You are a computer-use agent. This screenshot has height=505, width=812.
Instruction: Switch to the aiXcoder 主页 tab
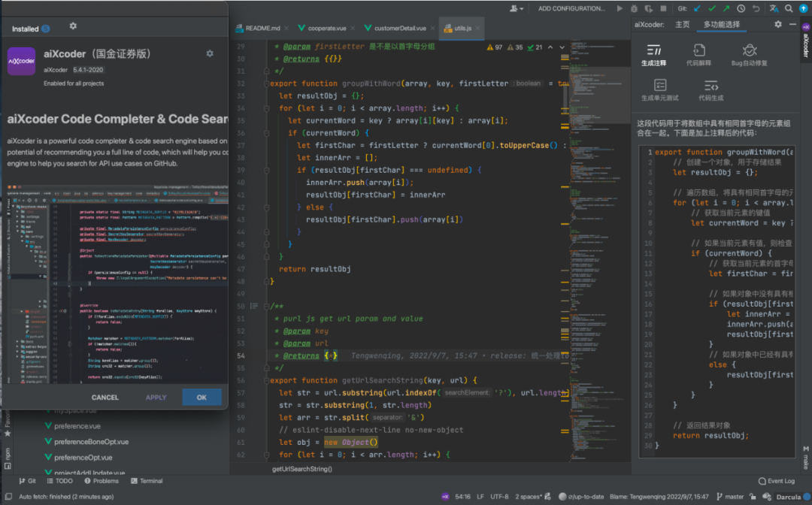[683, 24]
